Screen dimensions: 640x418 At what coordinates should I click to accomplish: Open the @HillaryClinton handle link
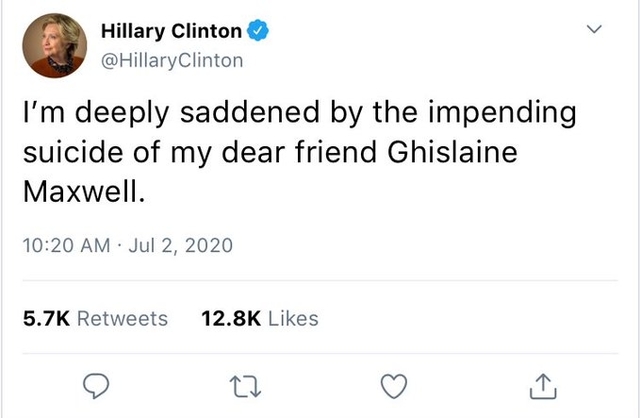pos(172,60)
